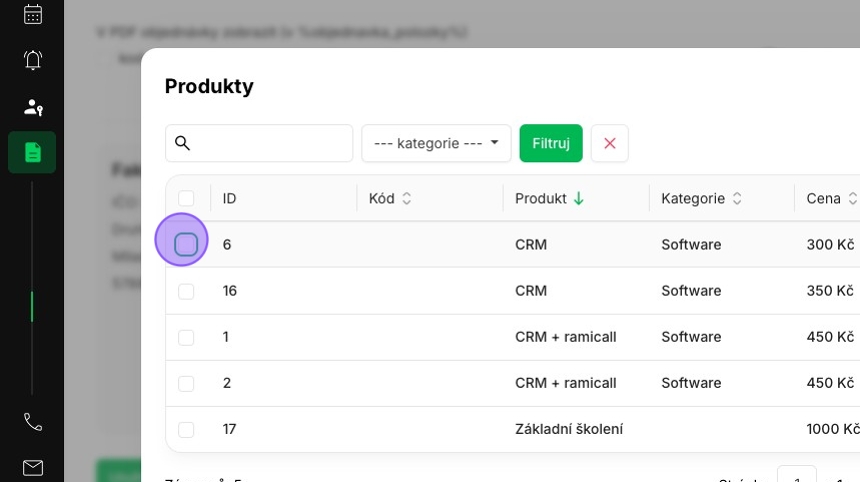The image size is (860, 482).
Task: Click the 300 Kč price cell
Action: 830,245
